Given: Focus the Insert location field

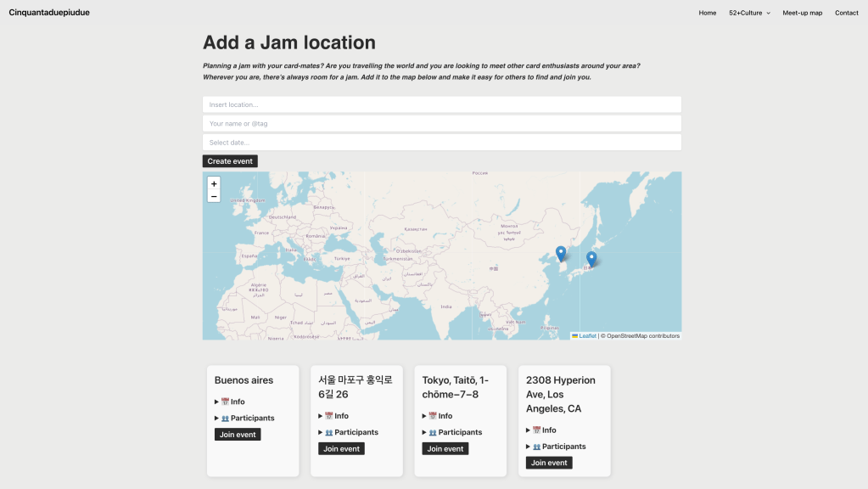Looking at the screenshot, I should point(441,104).
